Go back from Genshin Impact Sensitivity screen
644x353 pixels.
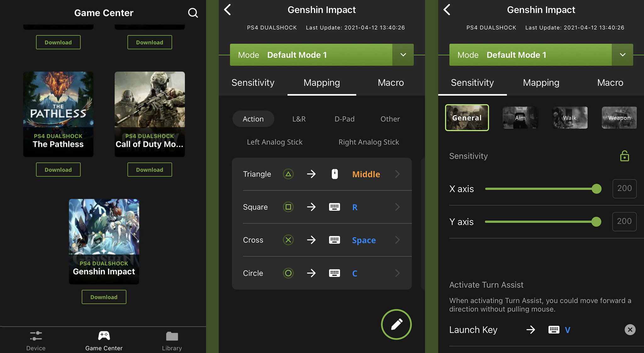(447, 10)
